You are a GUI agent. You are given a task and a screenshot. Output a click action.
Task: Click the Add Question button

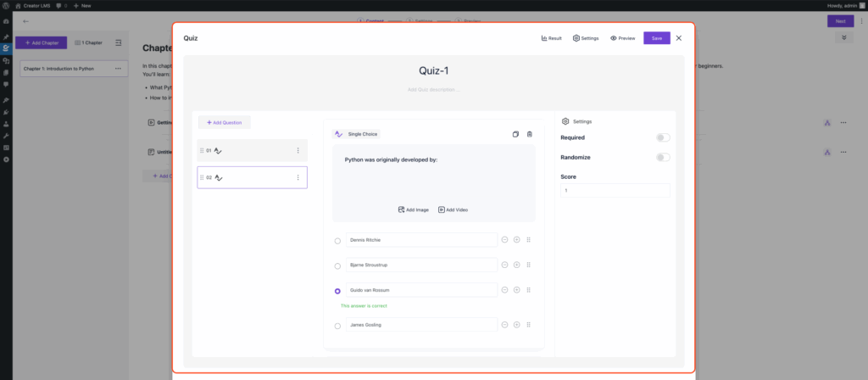tap(224, 122)
